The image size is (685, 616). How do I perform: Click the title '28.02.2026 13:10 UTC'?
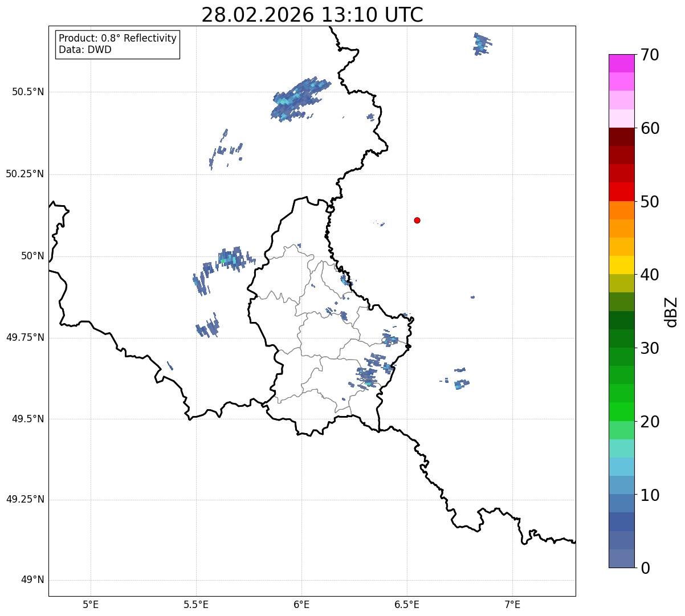312,15
